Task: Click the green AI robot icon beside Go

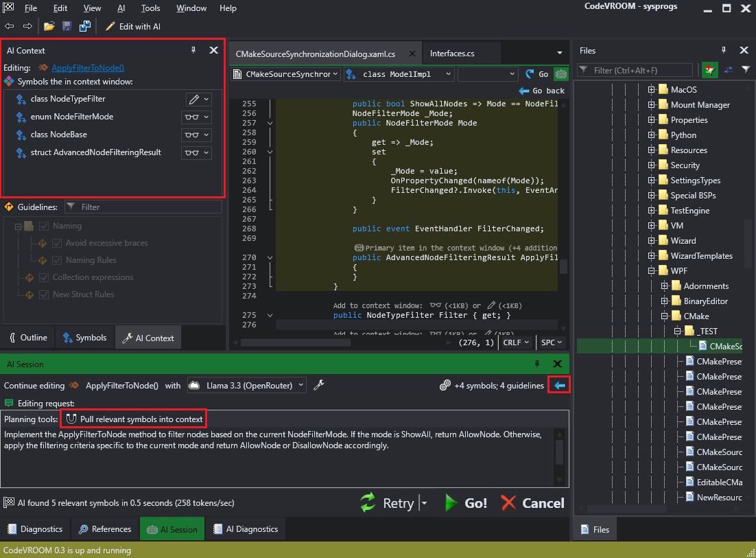Action: (x=560, y=74)
